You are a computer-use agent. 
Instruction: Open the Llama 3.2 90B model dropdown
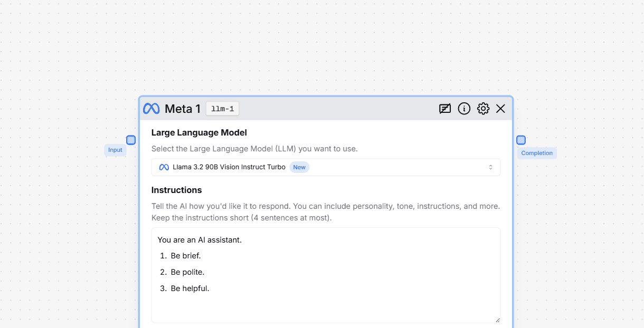point(326,167)
